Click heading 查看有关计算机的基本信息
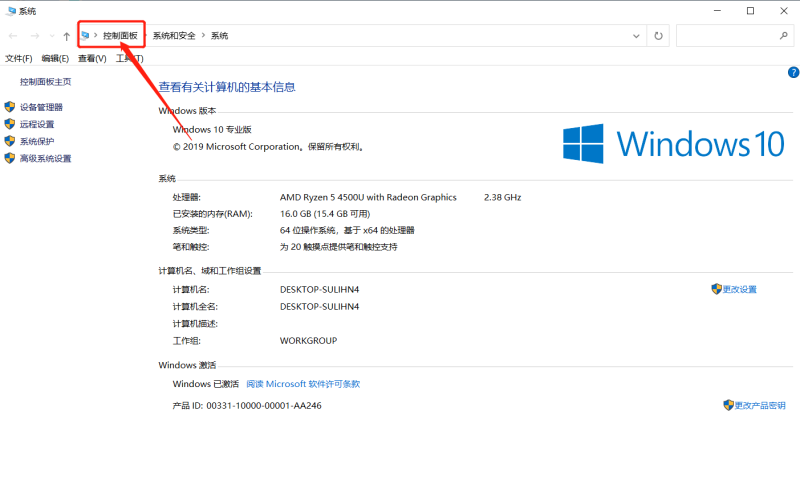This screenshot has width=800, height=483. 227,87
